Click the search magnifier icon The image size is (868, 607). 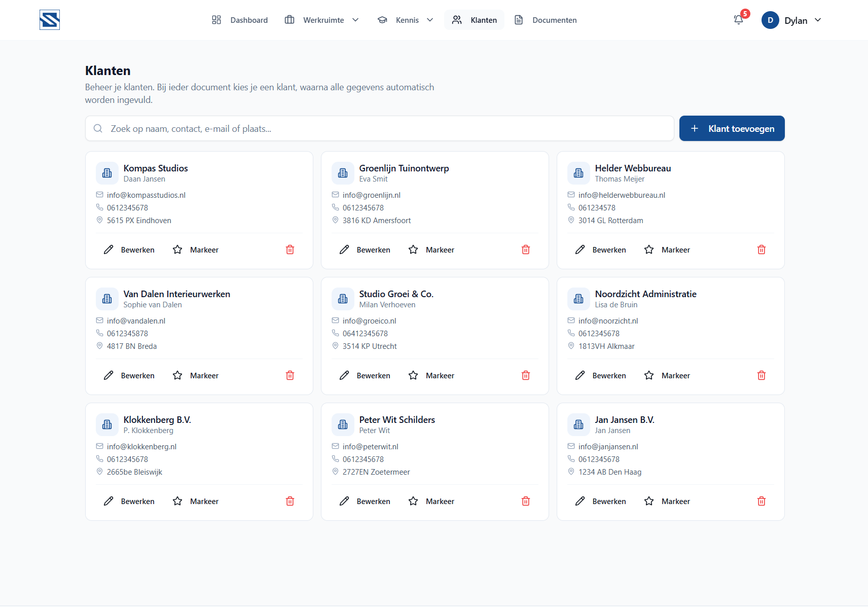(98, 128)
